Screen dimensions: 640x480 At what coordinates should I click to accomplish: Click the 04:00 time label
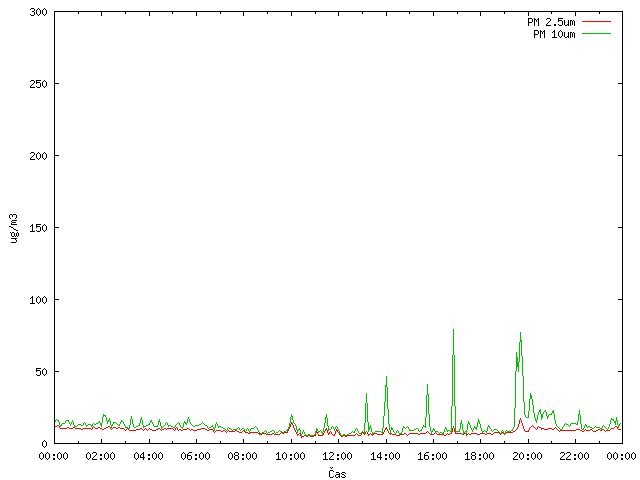tap(149, 456)
